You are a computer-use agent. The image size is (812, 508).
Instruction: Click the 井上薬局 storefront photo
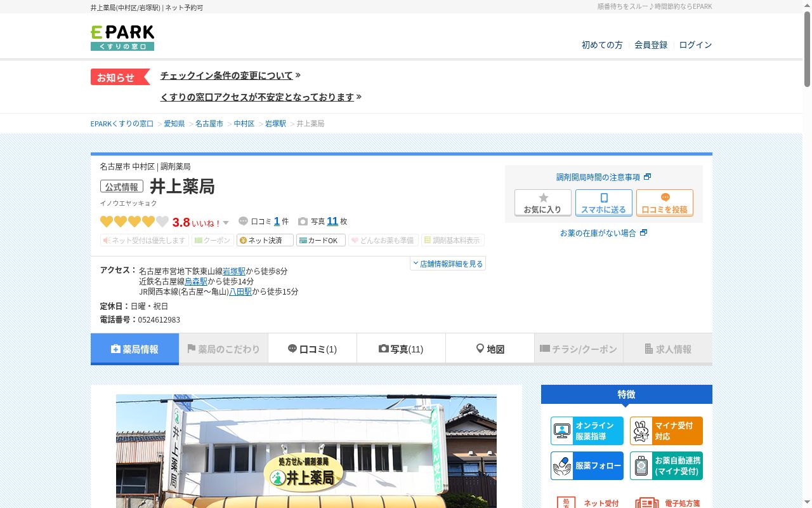click(306, 451)
